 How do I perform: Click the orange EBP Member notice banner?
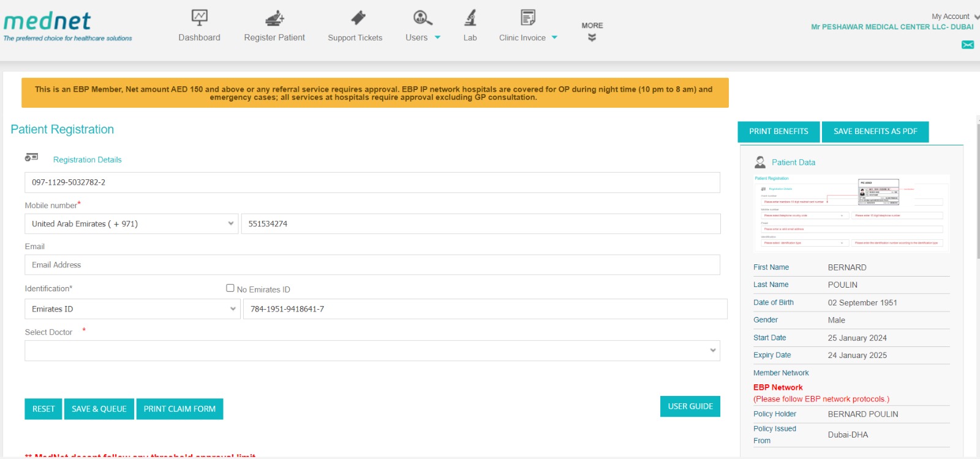(375, 93)
